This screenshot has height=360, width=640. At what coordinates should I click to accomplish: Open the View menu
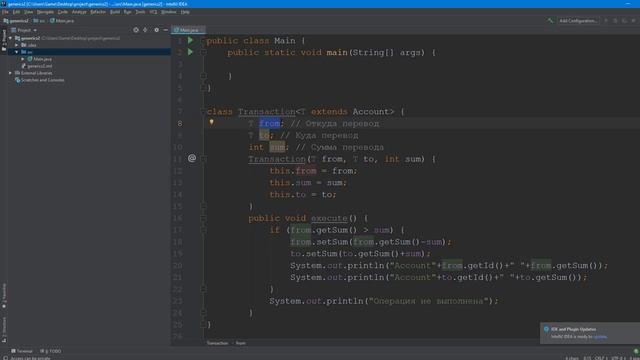(28, 12)
